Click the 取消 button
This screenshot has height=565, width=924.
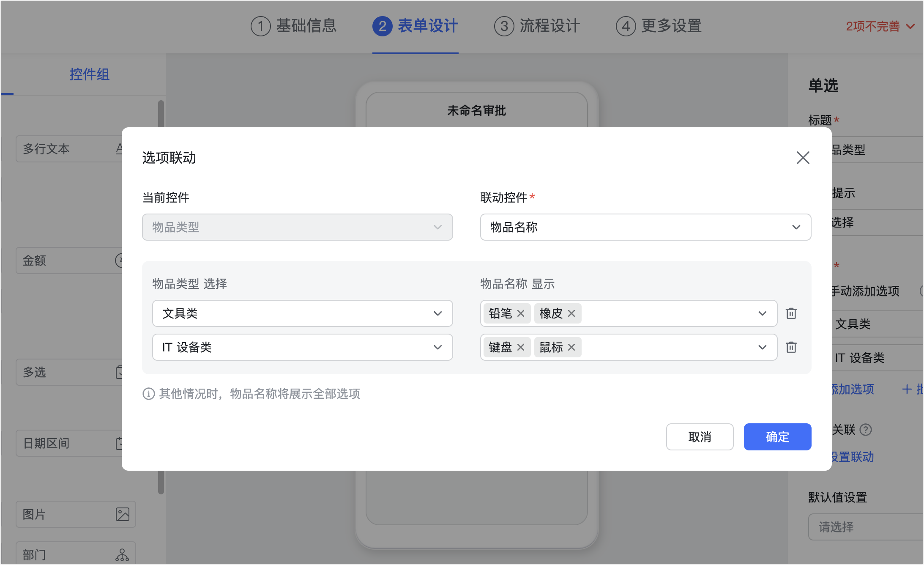click(700, 437)
